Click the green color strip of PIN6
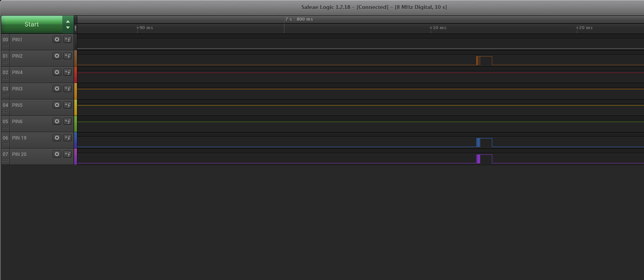Viewport: 644px width, 280px height. [76, 124]
